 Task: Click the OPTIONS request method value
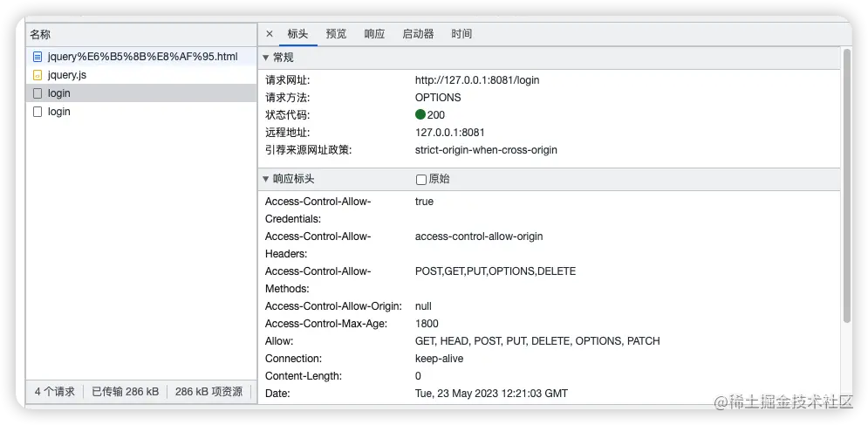[x=438, y=98]
